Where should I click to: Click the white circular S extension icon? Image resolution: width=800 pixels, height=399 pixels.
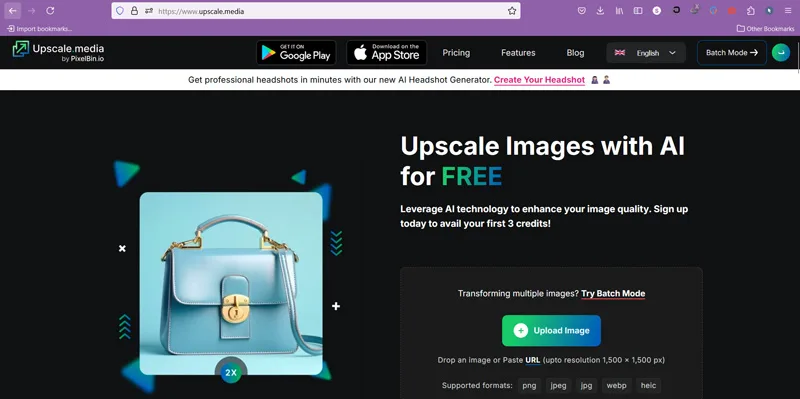pyautogui.click(x=657, y=11)
